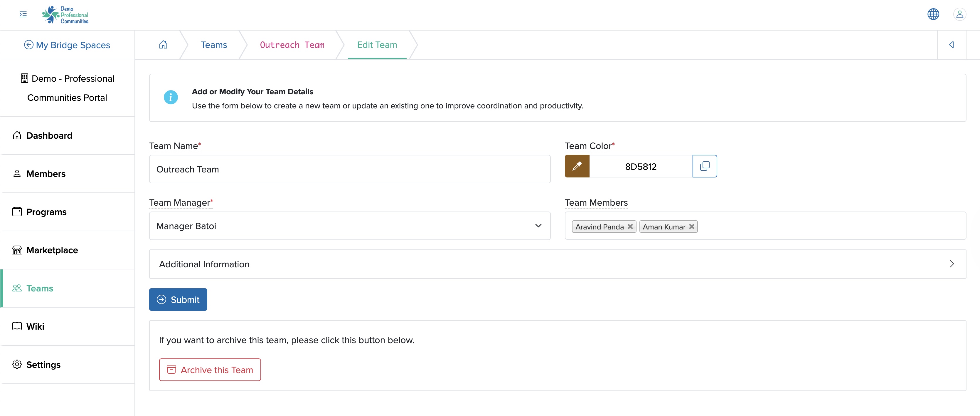The height and width of the screenshot is (416, 980).
Task: Submit the team form
Action: point(178,300)
